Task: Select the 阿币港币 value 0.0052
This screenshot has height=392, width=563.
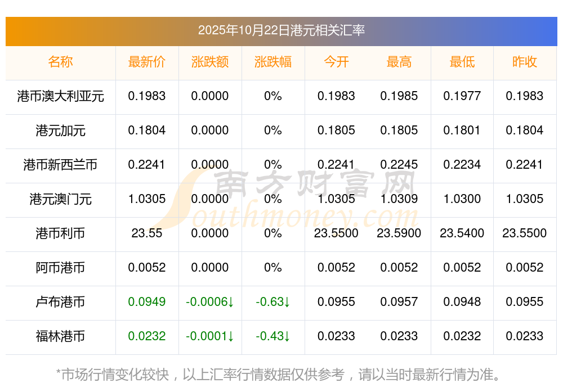Action: [147, 268]
